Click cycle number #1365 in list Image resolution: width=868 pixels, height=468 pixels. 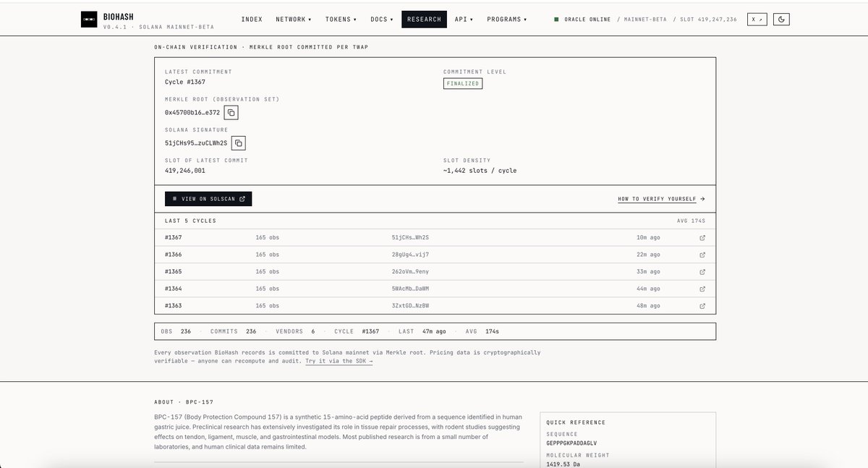(x=174, y=272)
